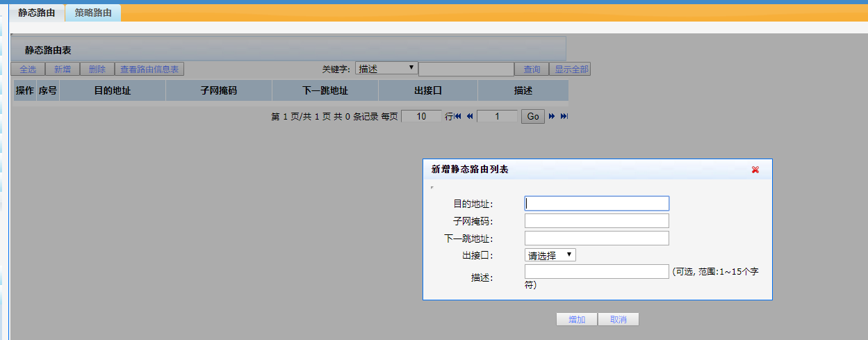Click the 新增 button in the toolbar
The width and height of the screenshot is (868, 340).
pos(63,70)
